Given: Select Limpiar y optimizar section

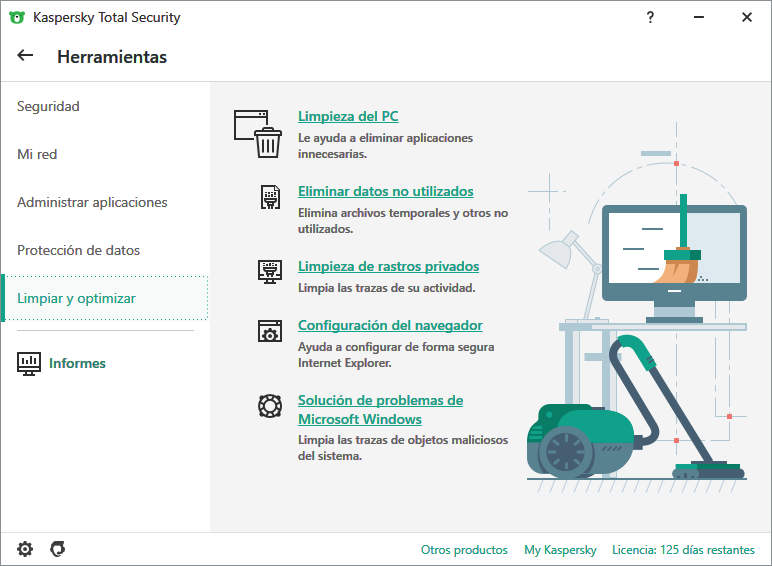Looking at the screenshot, I should (105, 298).
